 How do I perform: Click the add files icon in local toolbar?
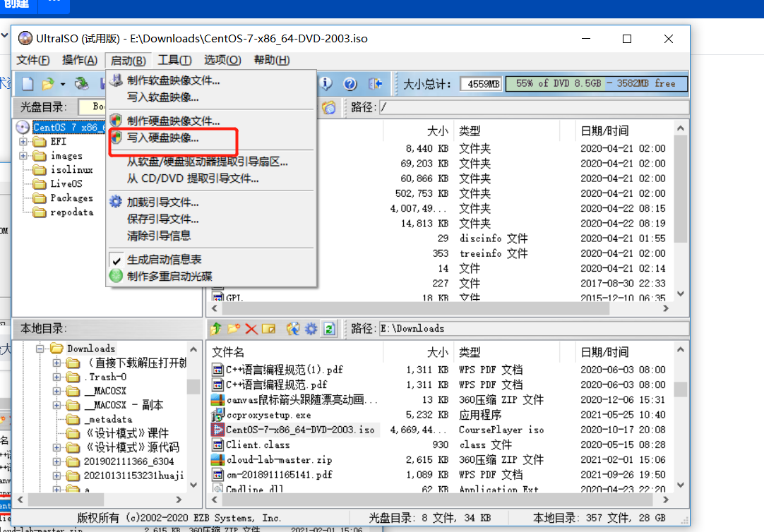click(293, 329)
